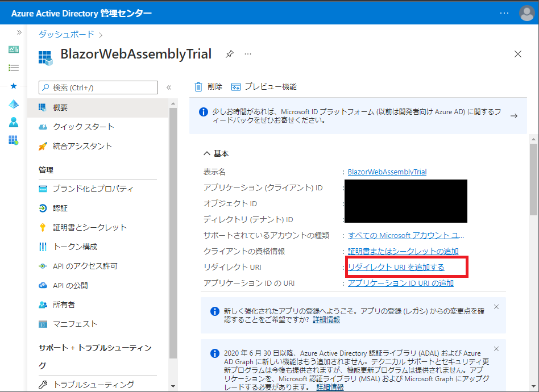Click the オブジェクト ID label

point(230,204)
